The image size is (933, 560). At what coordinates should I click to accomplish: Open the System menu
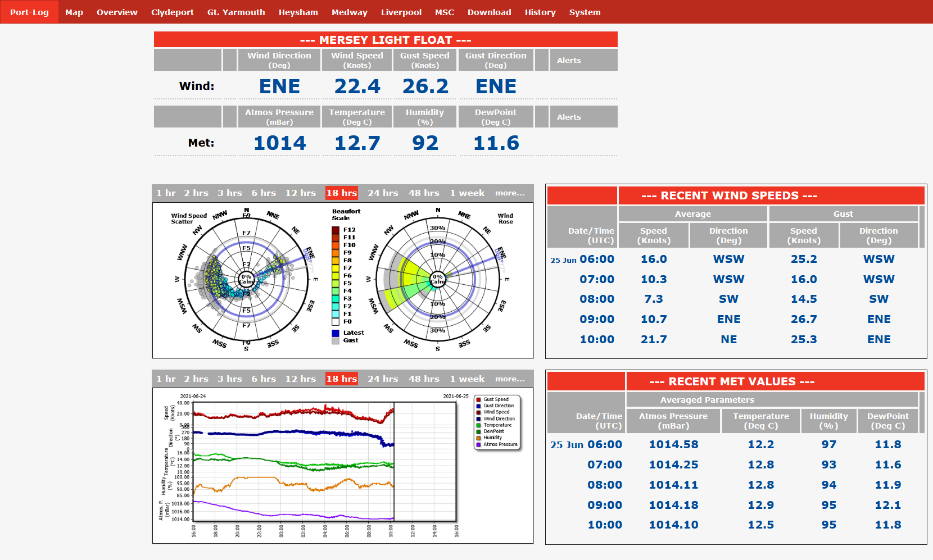click(585, 12)
